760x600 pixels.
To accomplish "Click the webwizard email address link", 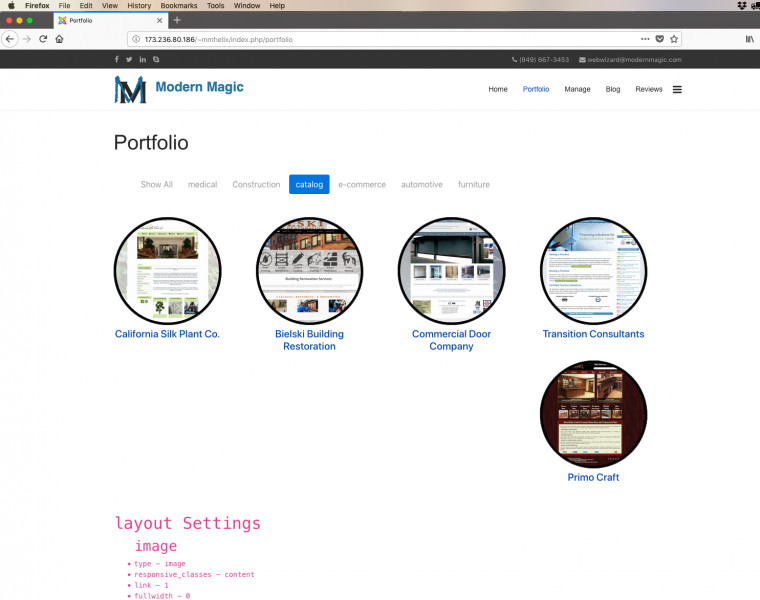I will tap(631, 60).
